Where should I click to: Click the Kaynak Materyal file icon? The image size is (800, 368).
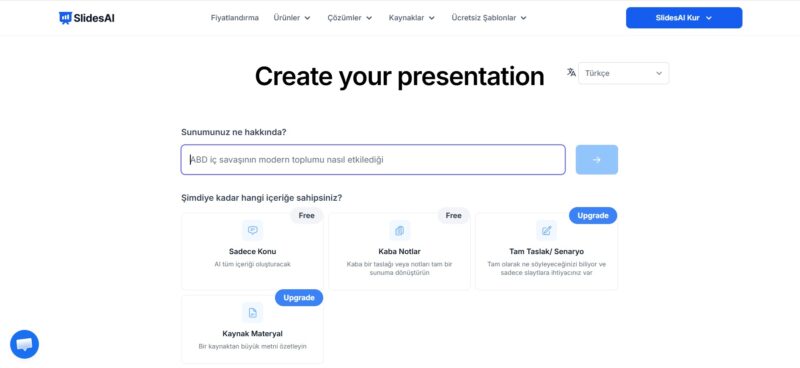[x=253, y=313]
